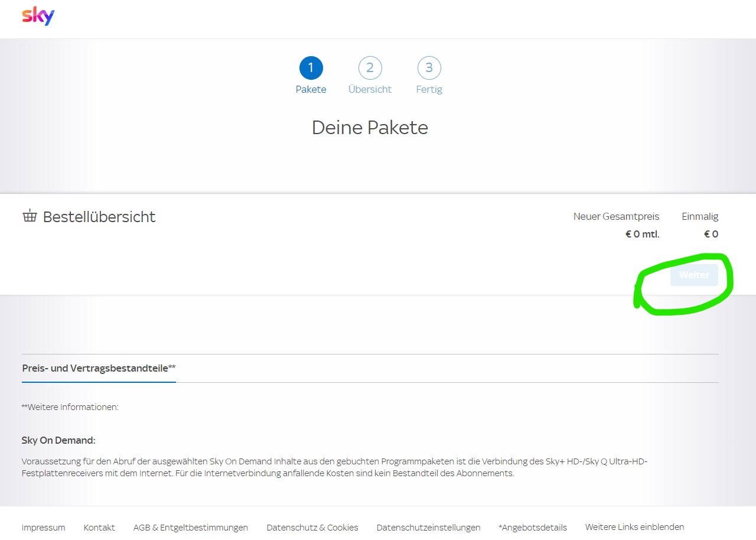The image size is (756, 540).
Task: Click the Sky logo
Action: (x=38, y=16)
